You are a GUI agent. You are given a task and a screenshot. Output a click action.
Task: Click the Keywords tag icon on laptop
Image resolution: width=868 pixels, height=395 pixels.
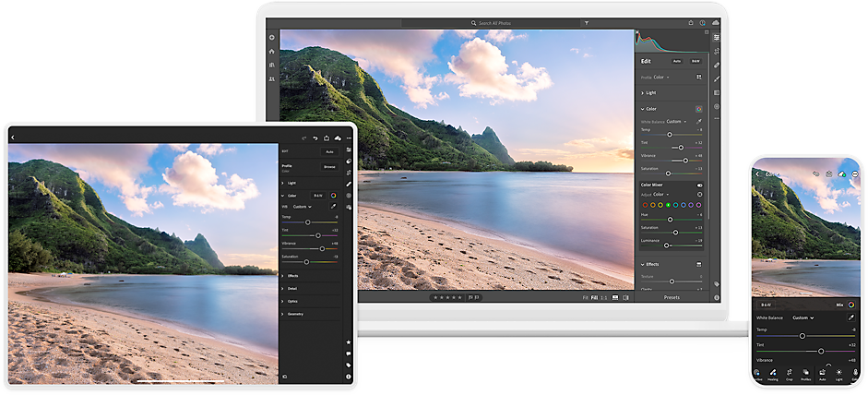point(717,283)
